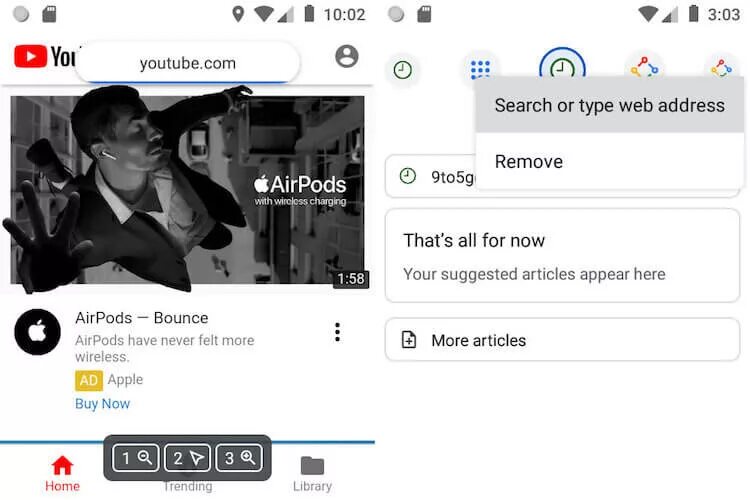
Task: Tap the SD card icon in right status bar
Action: click(x=424, y=14)
